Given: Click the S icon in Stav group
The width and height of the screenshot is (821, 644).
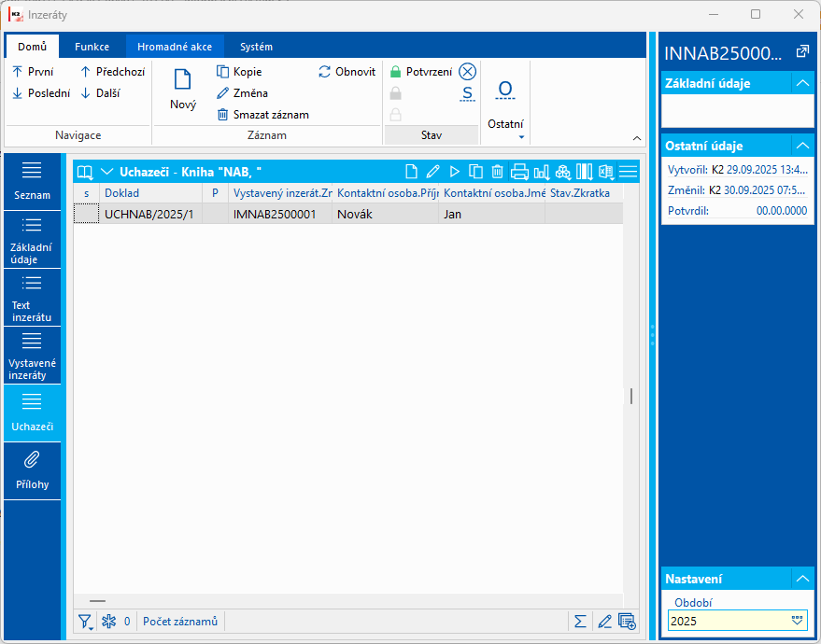Looking at the screenshot, I should (x=468, y=93).
